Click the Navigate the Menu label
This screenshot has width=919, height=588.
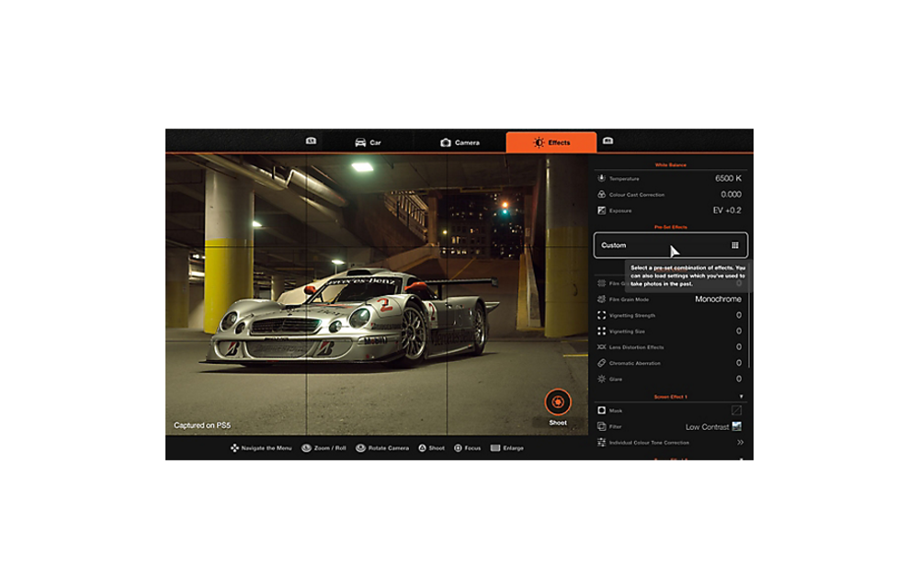click(267, 448)
